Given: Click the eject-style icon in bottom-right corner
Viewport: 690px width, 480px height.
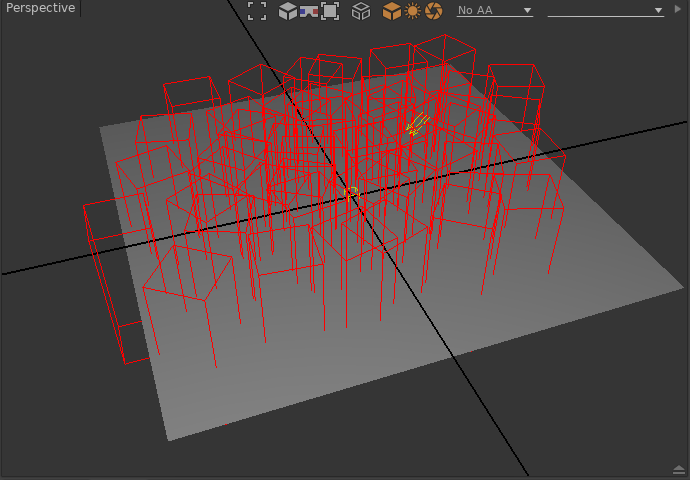Looking at the screenshot, I should 678,469.
